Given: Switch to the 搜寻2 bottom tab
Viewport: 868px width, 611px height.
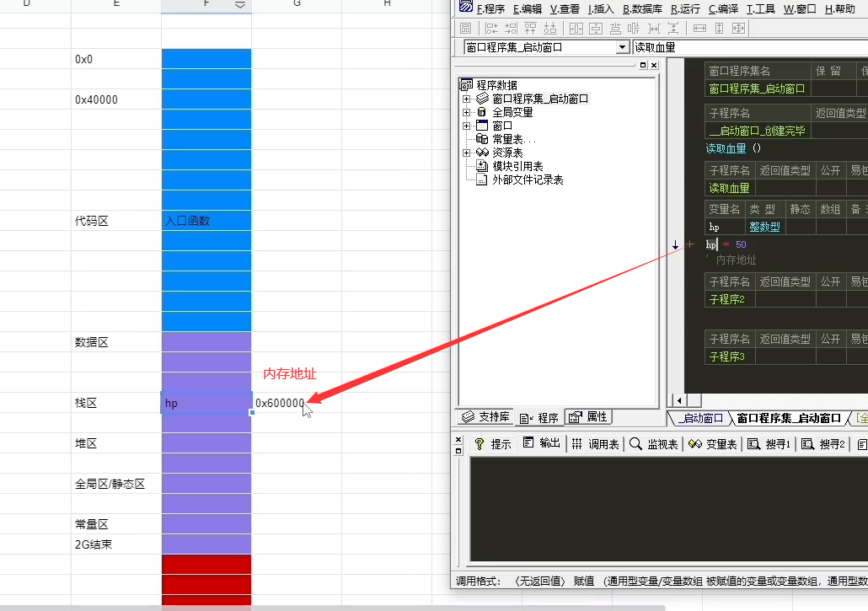Looking at the screenshot, I should [x=823, y=444].
